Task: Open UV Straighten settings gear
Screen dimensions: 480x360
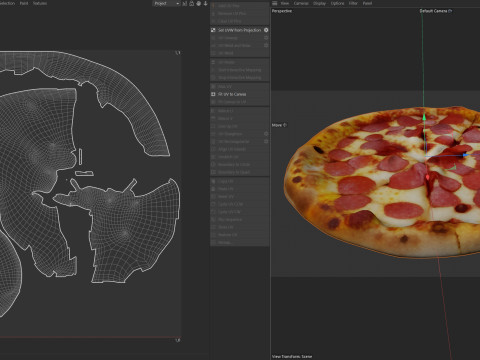Action: 266,134
